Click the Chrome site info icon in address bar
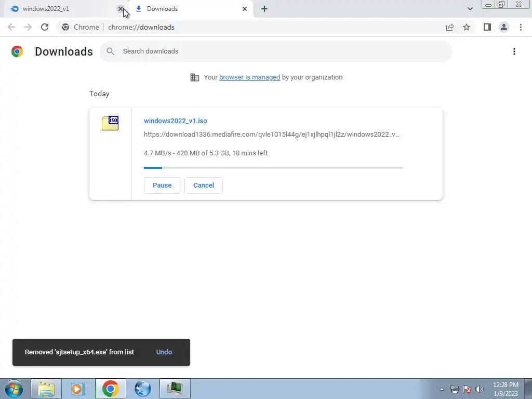Image resolution: width=532 pixels, height=399 pixels. tap(65, 27)
